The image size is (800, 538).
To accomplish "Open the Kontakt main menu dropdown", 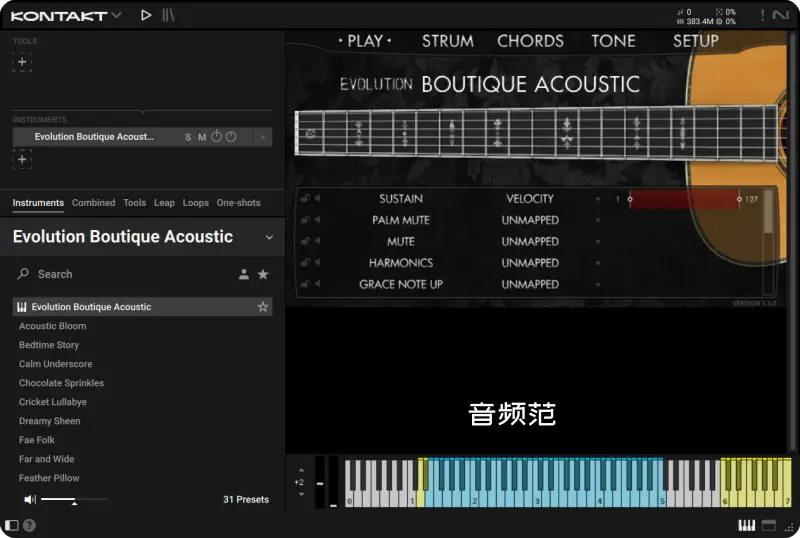I will pos(117,15).
